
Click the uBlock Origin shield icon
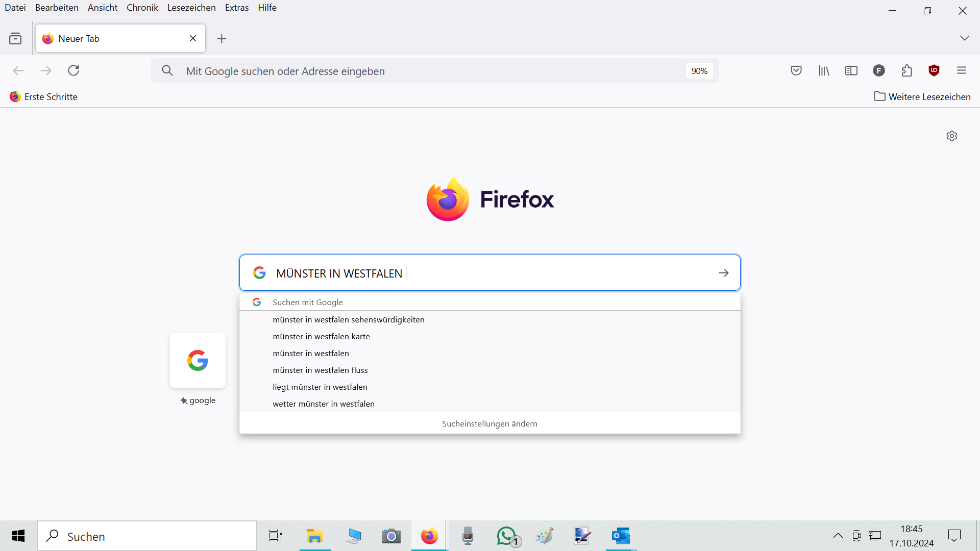tap(934, 70)
